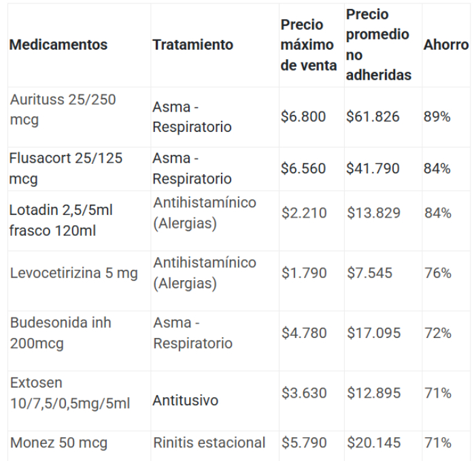Click the 76% savings value
Viewport: 476px width, 461px height.
click(438, 273)
